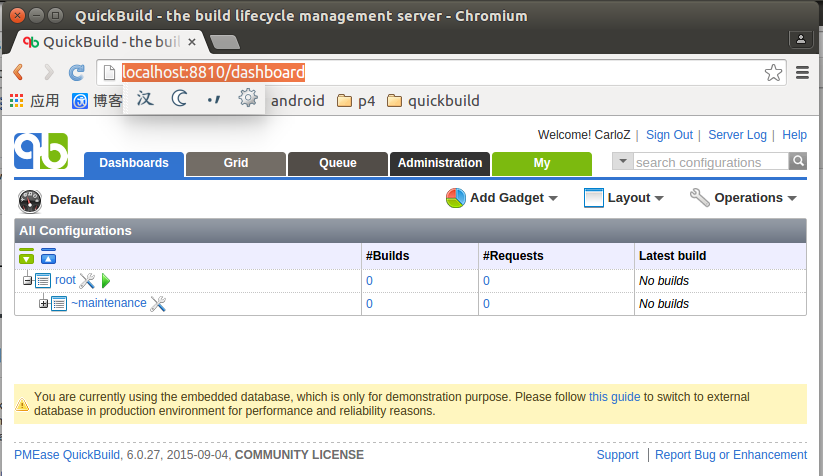Open the Server Log link
This screenshot has width=823, height=476.
(737, 135)
